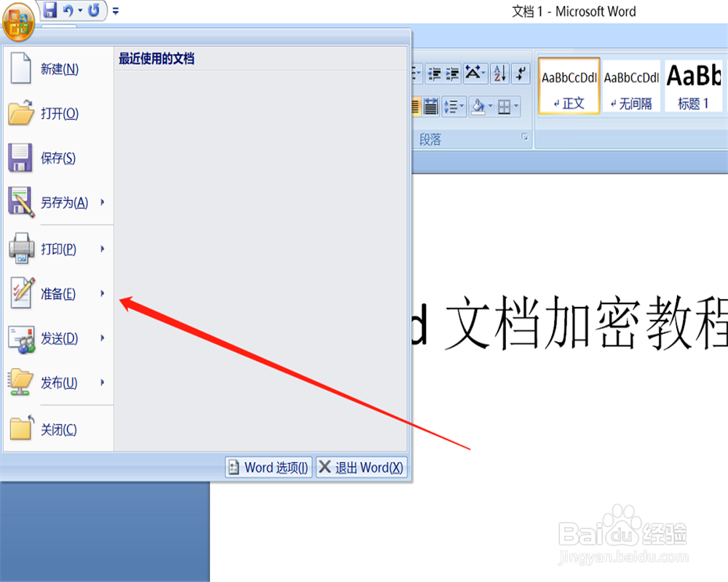
Task: Apply the 标题 1 style
Action: (694, 86)
